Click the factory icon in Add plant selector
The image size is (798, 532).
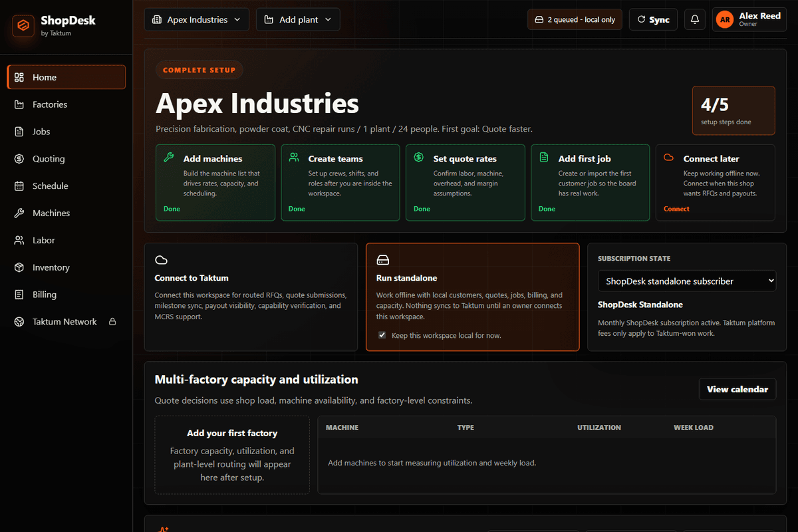pos(269,20)
